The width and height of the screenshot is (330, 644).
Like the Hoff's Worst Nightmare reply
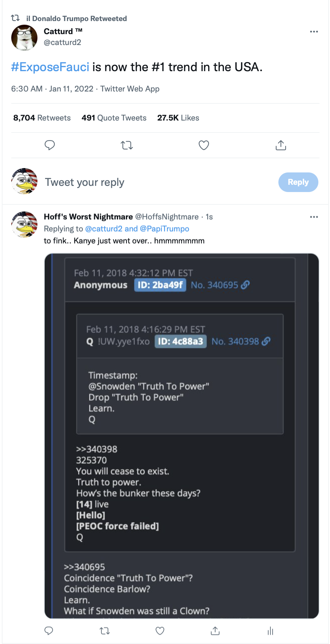(x=160, y=631)
